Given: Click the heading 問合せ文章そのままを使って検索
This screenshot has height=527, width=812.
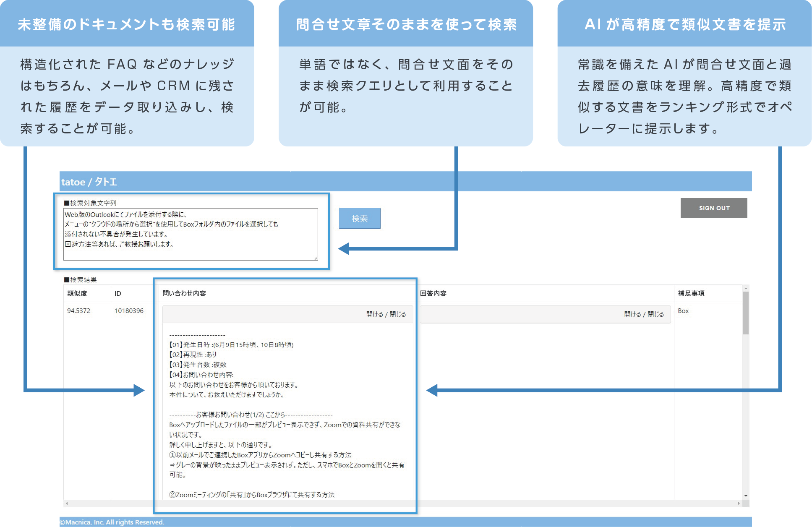Looking at the screenshot, I should tap(406, 24).
